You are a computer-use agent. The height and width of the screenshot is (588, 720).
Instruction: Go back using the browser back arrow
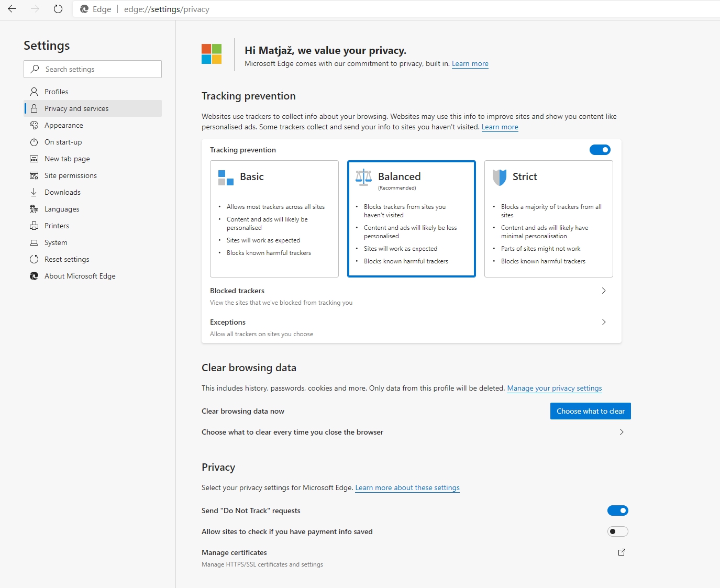pyautogui.click(x=12, y=9)
